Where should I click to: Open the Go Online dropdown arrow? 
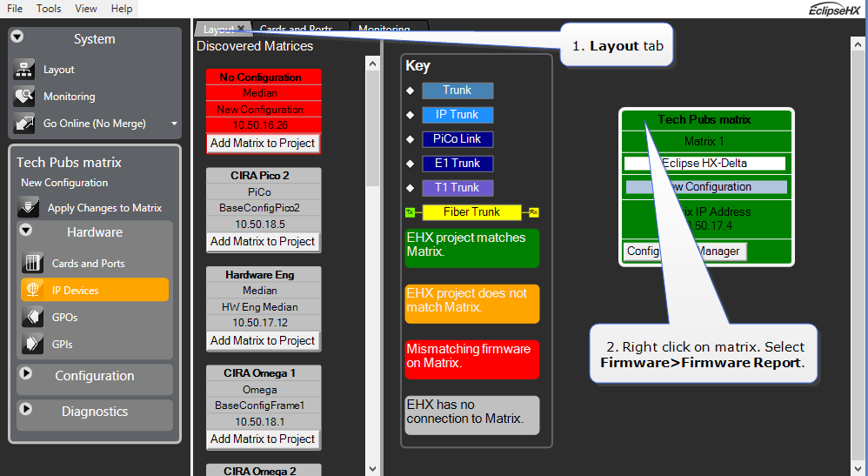pyautogui.click(x=174, y=124)
